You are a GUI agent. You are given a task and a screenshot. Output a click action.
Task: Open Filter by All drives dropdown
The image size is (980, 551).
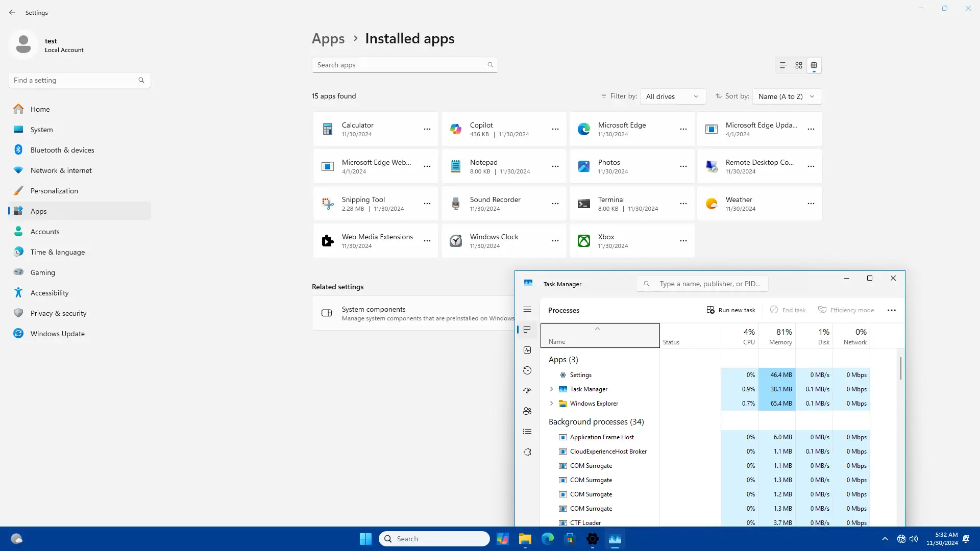[672, 96]
